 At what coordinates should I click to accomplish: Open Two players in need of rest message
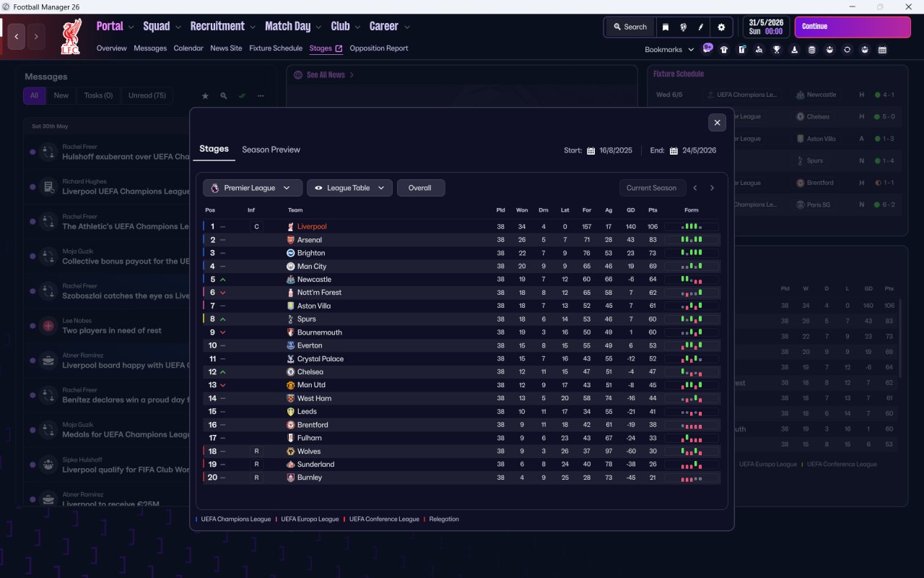point(112,331)
